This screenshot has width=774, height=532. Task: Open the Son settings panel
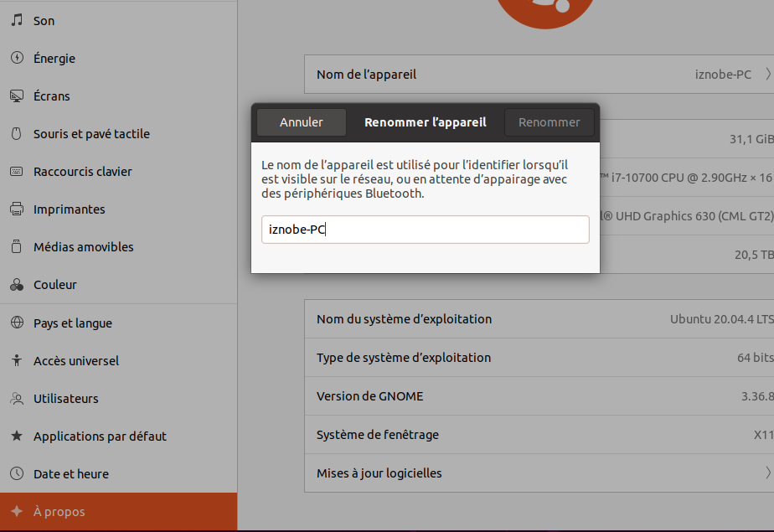click(118, 20)
